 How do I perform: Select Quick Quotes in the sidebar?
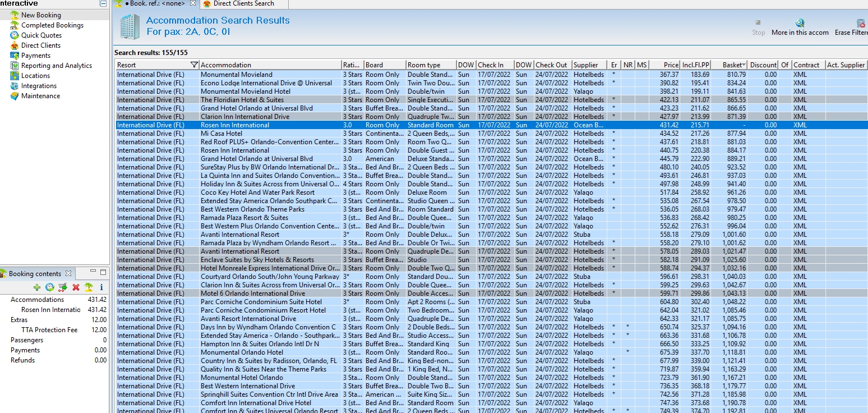pos(41,35)
